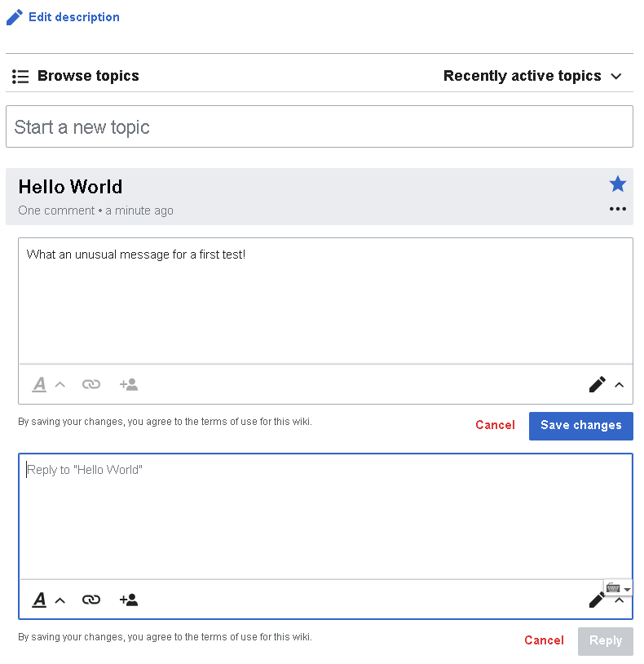The image size is (644, 664).
Task: Cancel editing the existing comment
Action: click(495, 425)
